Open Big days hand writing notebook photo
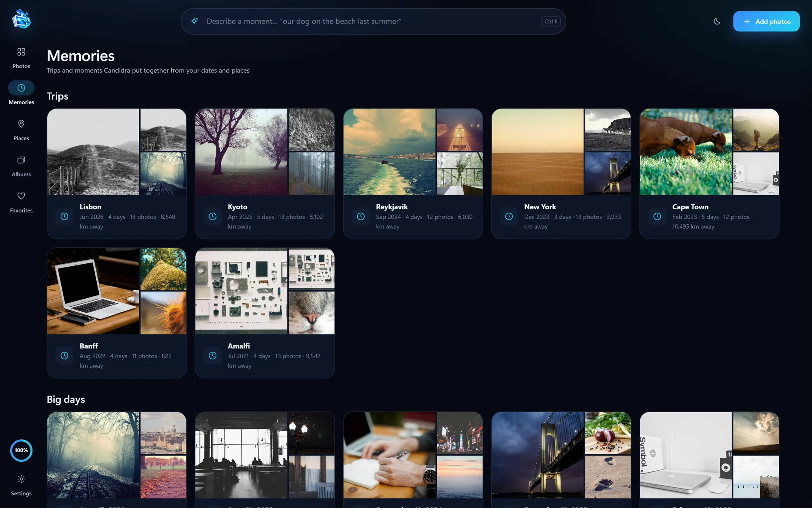This screenshot has height=508, width=812. click(x=389, y=455)
